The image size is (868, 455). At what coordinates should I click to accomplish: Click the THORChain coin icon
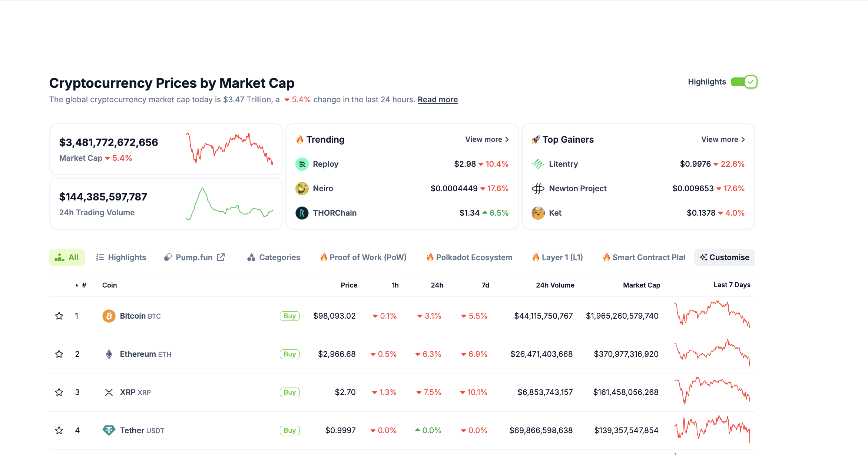(x=302, y=213)
